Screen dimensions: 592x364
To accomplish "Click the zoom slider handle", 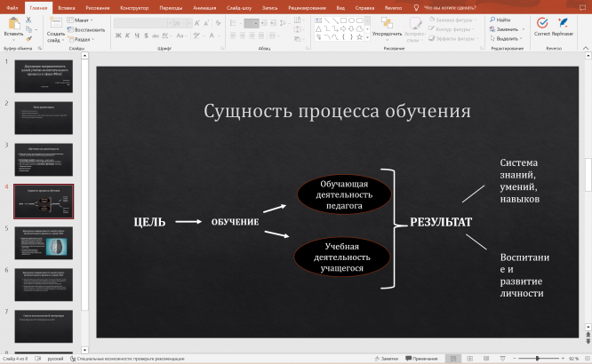I will [x=537, y=359].
